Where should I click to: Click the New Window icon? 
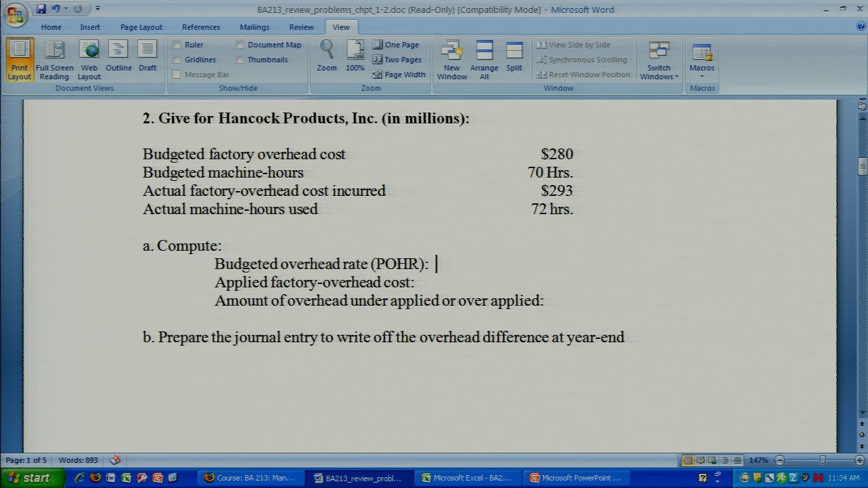(x=452, y=60)
